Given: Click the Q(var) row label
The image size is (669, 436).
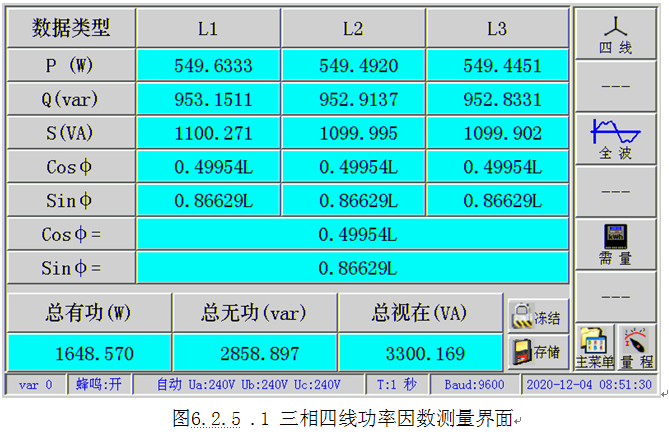Looking at the screenshot, I should 71,99.
